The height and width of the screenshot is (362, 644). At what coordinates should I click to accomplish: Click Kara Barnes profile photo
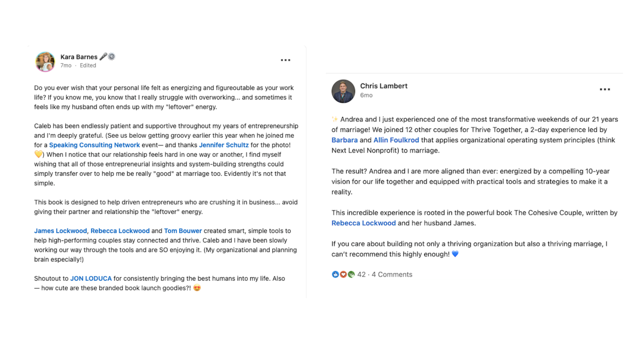coord(45,62)
